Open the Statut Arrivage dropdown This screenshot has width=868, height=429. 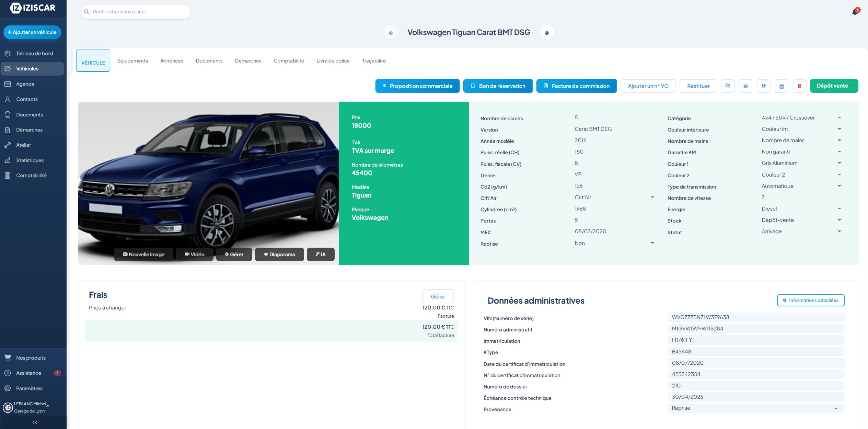(802, 232)
